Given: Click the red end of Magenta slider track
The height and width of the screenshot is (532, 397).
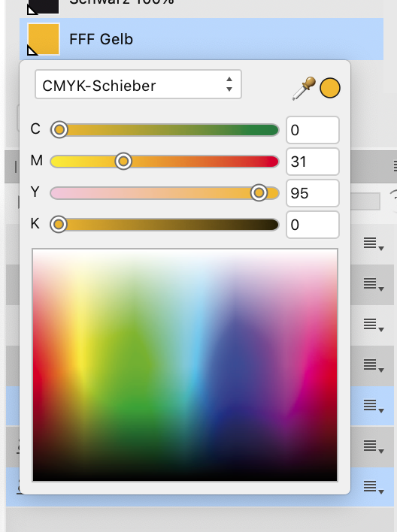Looking at the screenshot, I should click(270, 161).
